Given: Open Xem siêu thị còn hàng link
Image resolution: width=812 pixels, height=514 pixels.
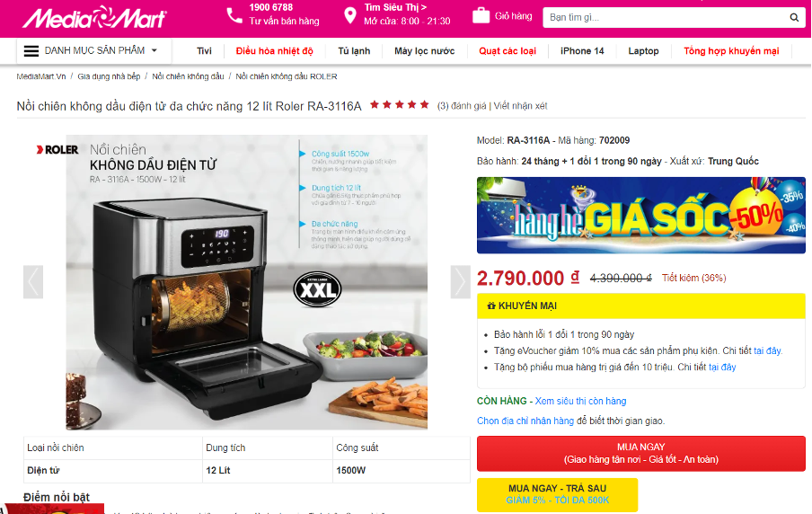Looking at the screenshot, I should [580, 401].
